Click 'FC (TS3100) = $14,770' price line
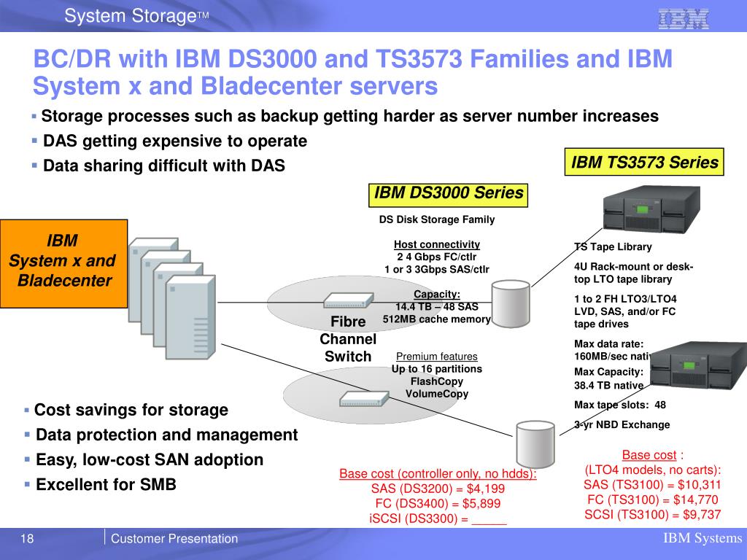The width and height of the screenshot is (747, 560). point(652,499)
